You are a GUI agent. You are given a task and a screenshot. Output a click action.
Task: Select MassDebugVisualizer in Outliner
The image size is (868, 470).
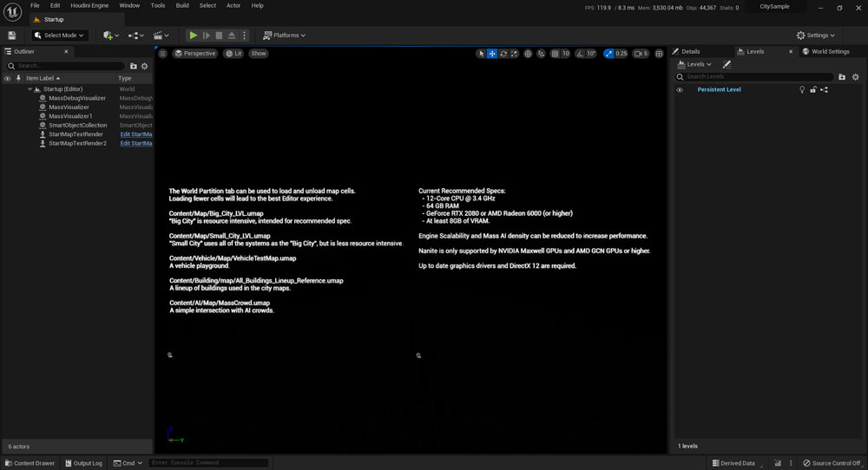point(77,98)
